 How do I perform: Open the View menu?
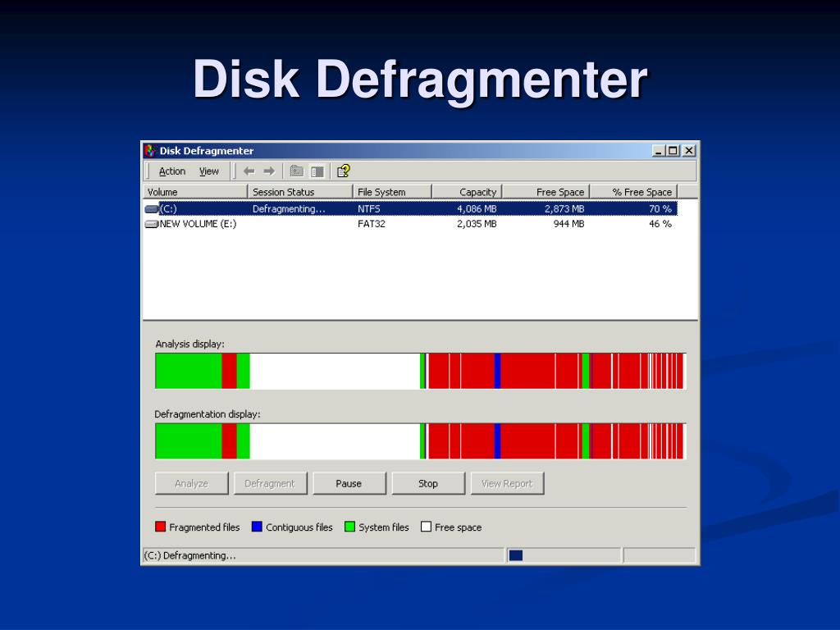point(209,171)
